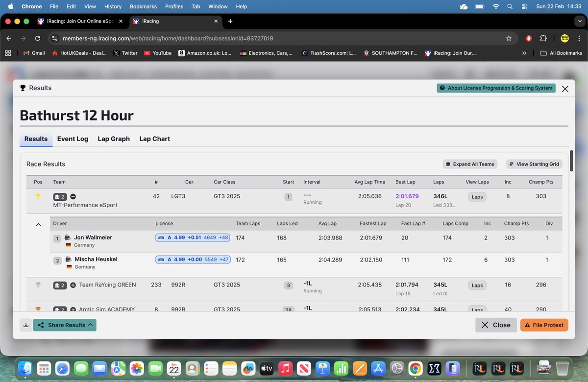Switch to the Results tab
The image size is (588, 382).
point(36,139)
